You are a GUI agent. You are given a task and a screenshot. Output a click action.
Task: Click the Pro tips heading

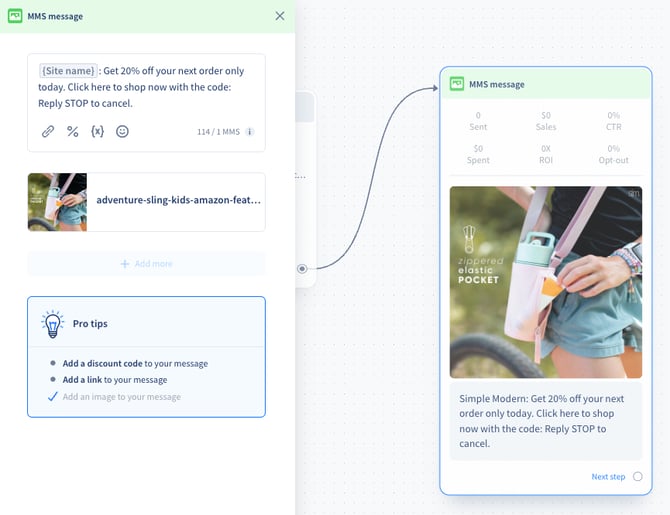click(x=90, y=324)
